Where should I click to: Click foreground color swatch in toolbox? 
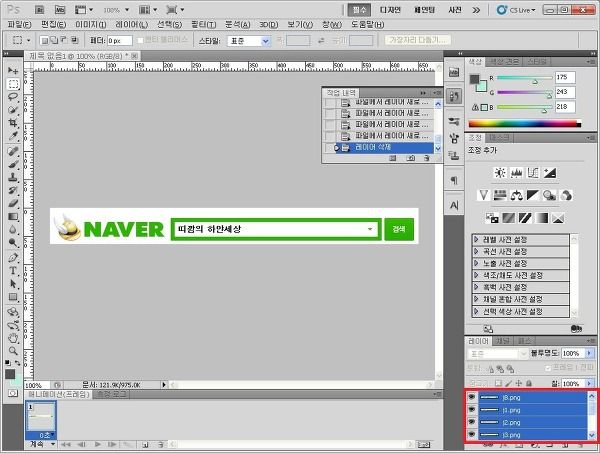click(10, 374)
